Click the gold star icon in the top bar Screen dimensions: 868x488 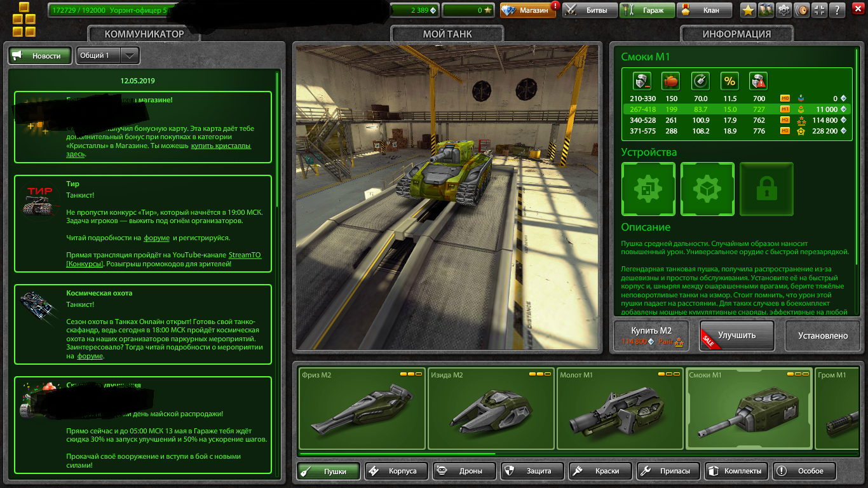point(749,10)
